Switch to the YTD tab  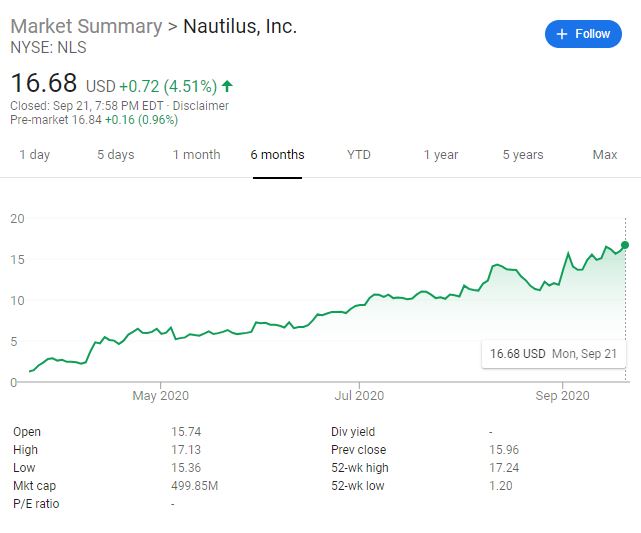click(359, 155)
